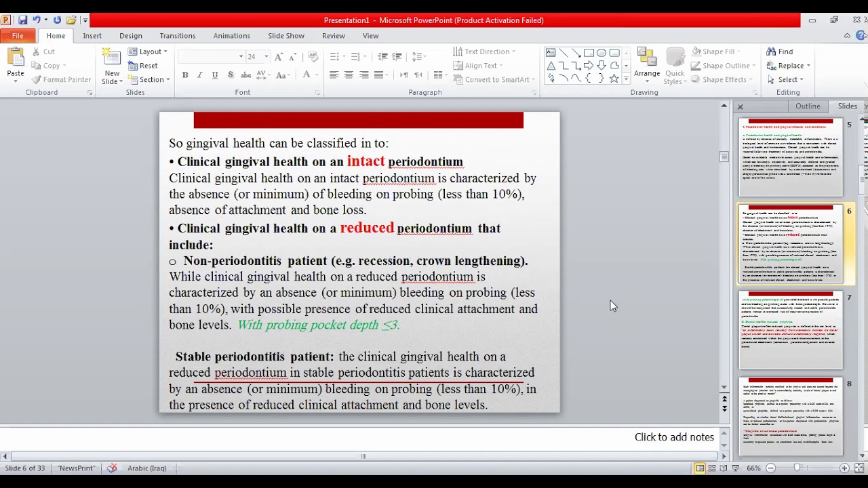Click the New Slide icon
868x488 pixels.
(x=112, y=58)
